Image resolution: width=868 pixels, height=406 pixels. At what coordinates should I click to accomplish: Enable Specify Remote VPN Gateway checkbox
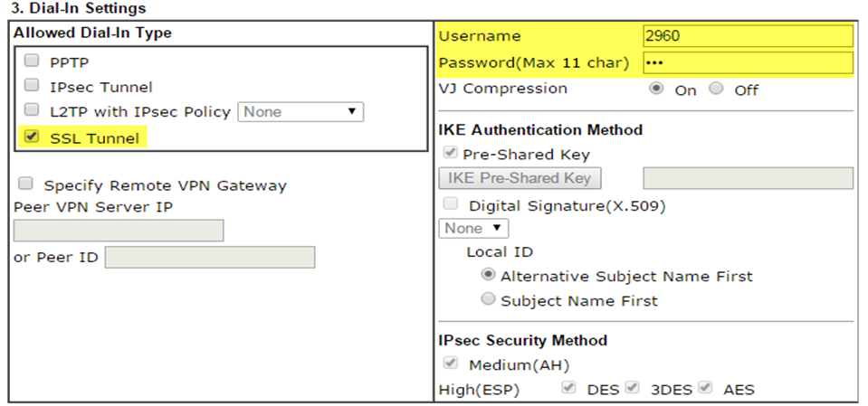point(26,184)
